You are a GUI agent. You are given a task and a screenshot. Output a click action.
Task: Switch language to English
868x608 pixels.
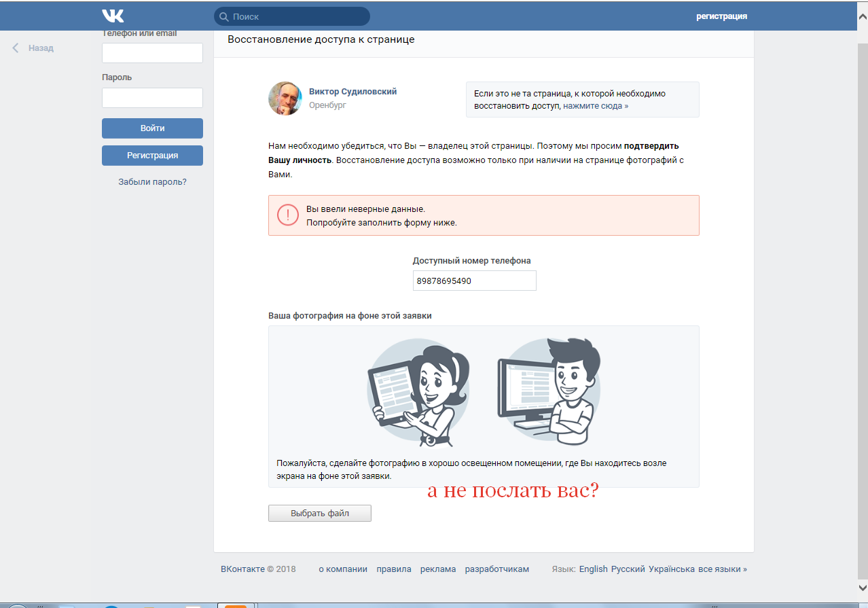tap(594, 569)
